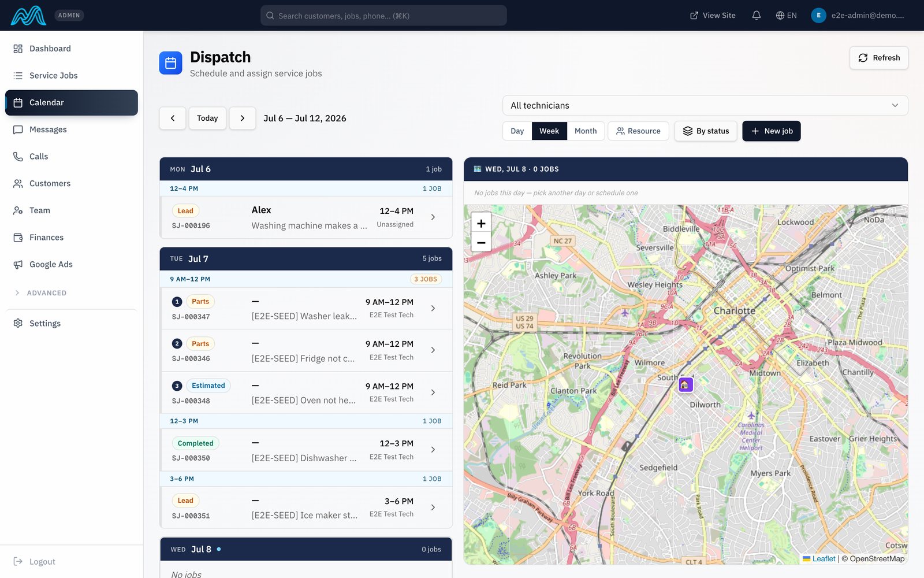Viewport: 924px width, 578px height.
Task: Click Parts badge on SJ-000347
Action: point(200,302)
